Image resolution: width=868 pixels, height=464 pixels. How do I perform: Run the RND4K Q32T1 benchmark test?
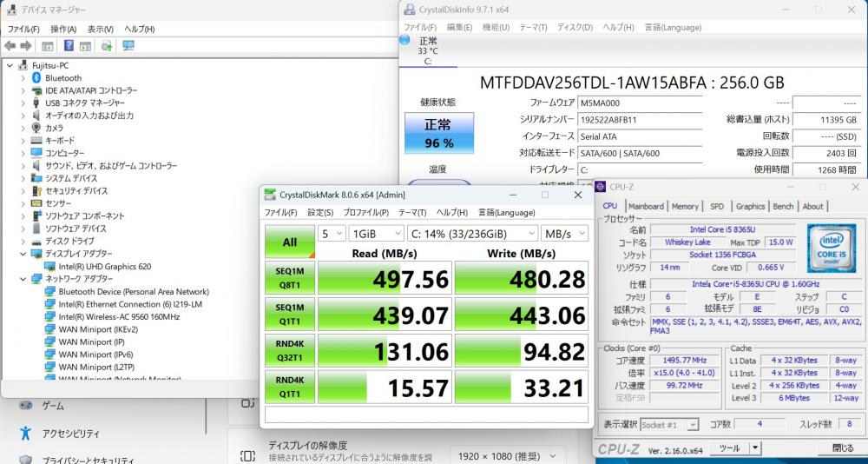(289, 352)
